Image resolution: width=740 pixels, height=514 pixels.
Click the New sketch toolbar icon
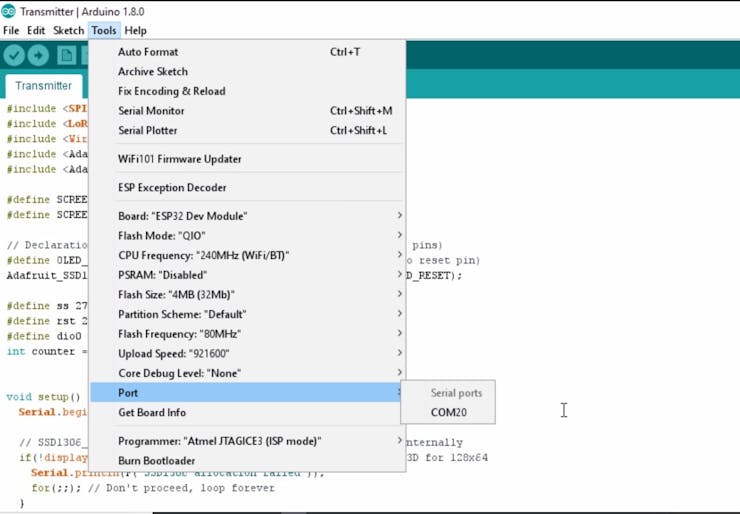pos(67,56)
